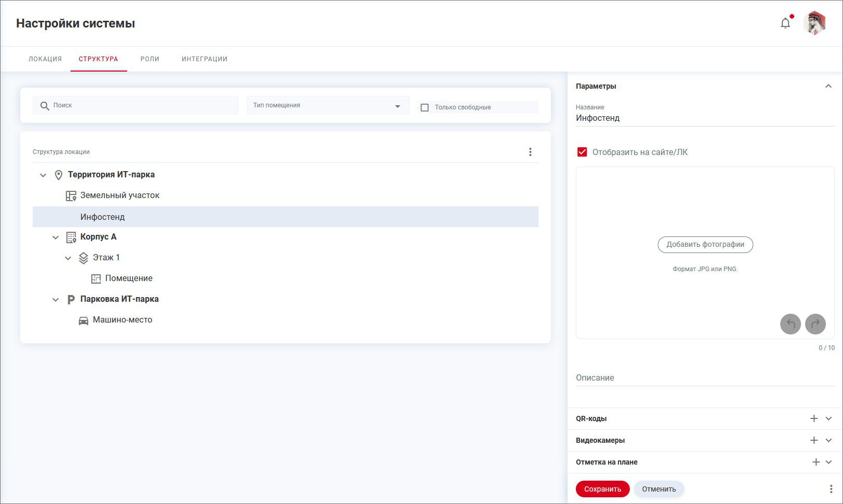Open the notifications bell

tap(785, 23)
